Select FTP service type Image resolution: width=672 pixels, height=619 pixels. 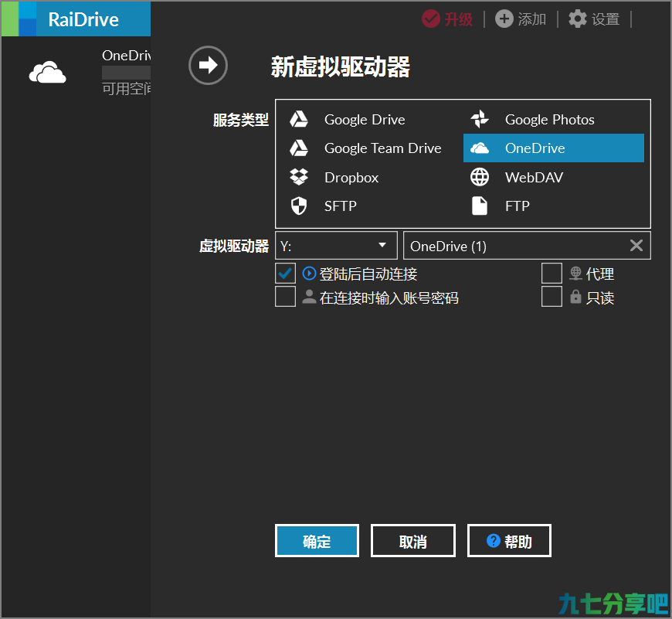tap(553, 206)
